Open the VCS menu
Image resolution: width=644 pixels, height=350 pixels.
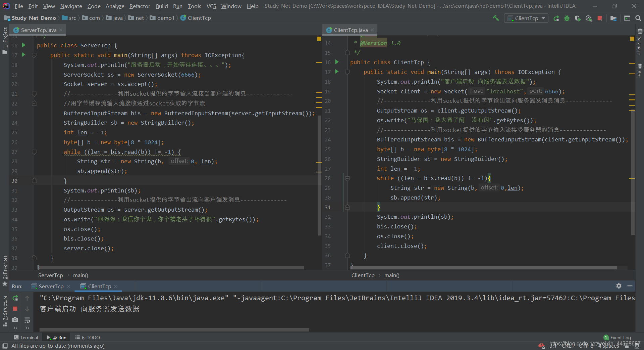[x=211, y=6]
